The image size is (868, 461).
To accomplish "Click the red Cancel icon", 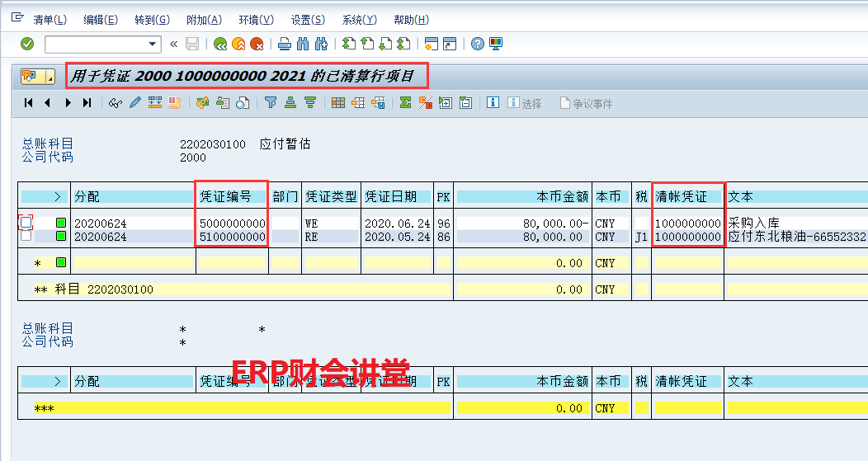I will tap(257, 44).
